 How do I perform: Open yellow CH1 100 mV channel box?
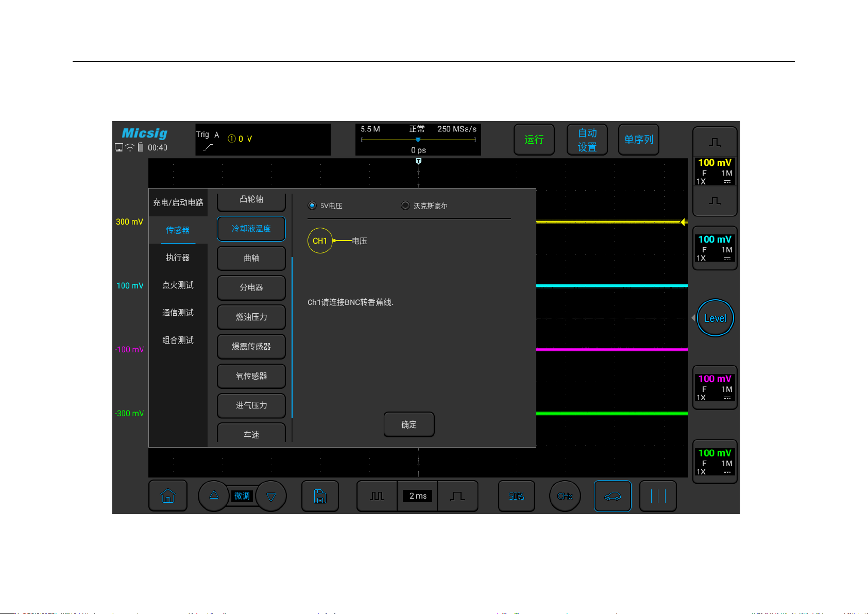(714, 172)
